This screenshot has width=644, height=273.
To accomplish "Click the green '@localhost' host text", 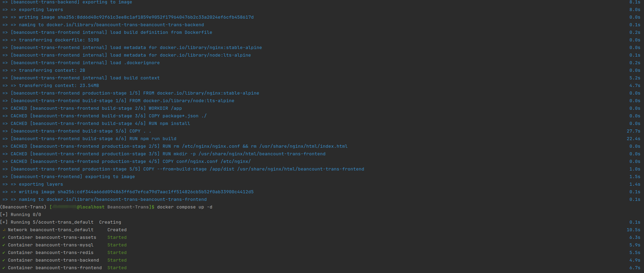I will click(x=90, y=207).
